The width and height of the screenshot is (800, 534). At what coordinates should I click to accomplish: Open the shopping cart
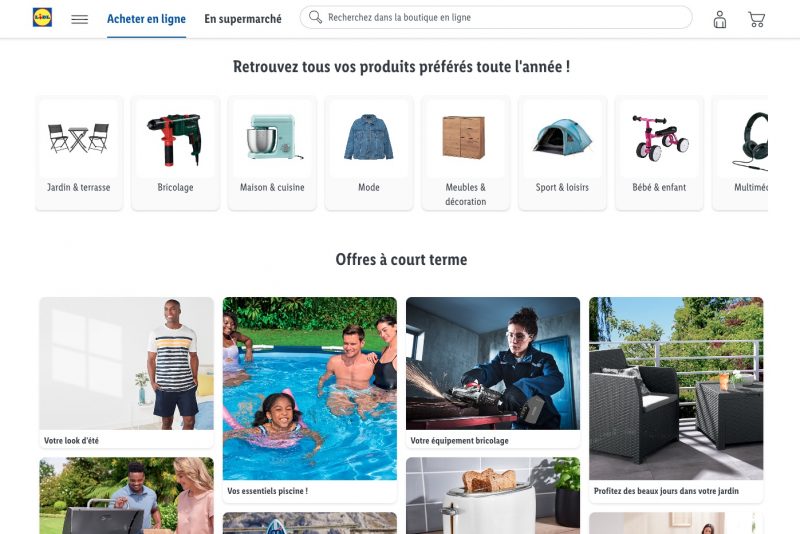pos(756,19)
